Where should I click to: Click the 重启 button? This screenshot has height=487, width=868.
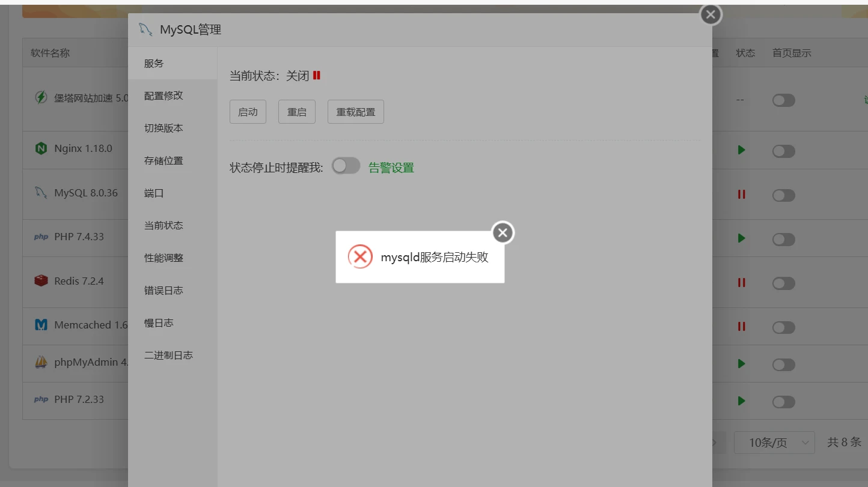point(296,112)
